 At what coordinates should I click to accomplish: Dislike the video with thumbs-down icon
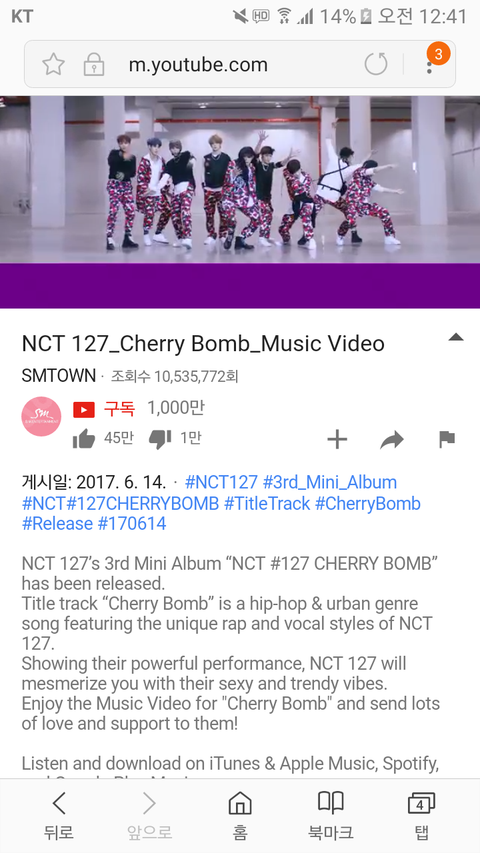click(x=160, y=438)
